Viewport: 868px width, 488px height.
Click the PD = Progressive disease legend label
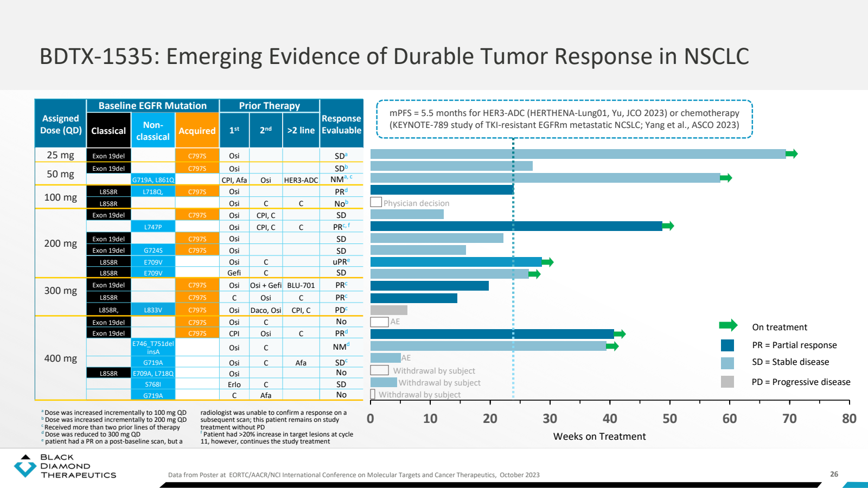coord(801,382)
